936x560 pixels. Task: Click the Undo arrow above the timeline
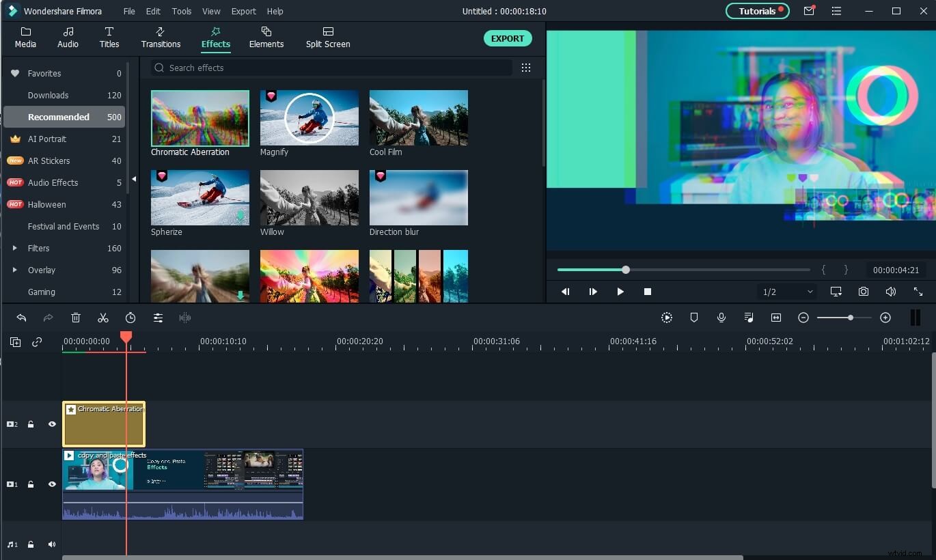pos(21,318)
